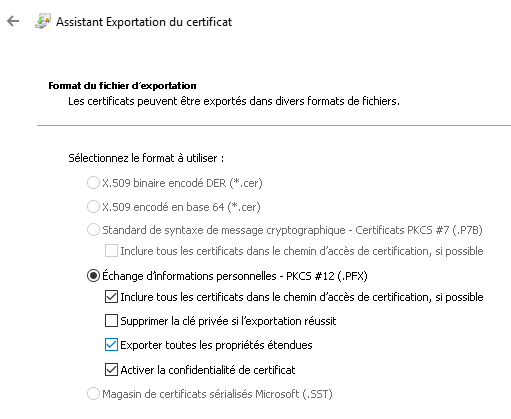Select X.509 binaire encodé DER radio button
The height and width of the screenshot is (419, 511).
click(93, 183)
